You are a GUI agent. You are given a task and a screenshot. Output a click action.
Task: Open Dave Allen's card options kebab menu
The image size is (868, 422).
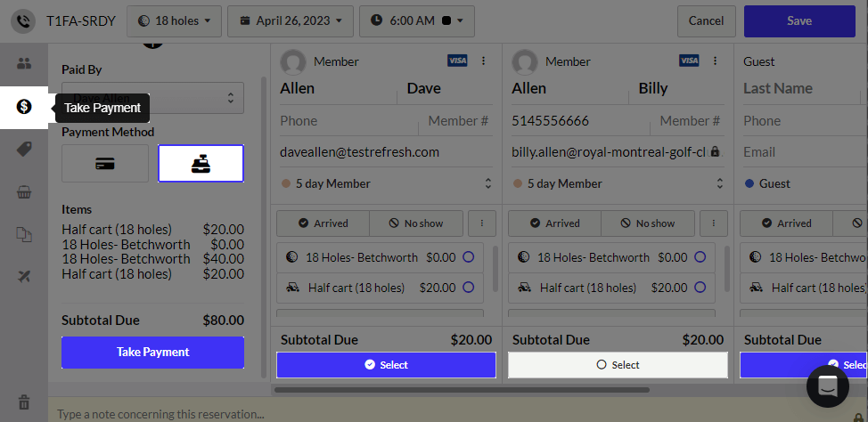click(x=483, y=61)
